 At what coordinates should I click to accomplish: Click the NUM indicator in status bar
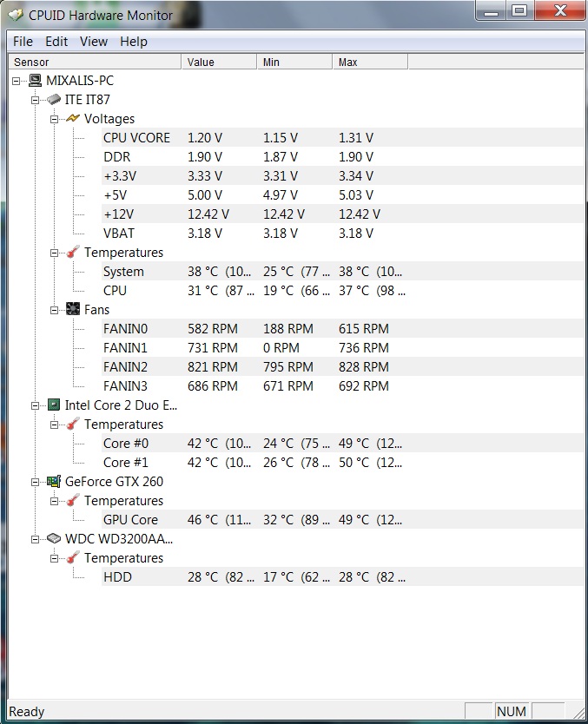[x=512, y=712]
